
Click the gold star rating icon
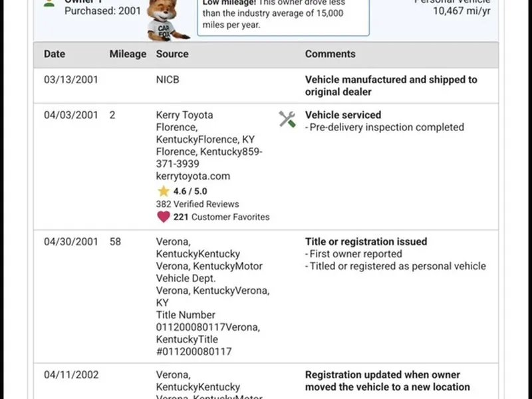coord(163,192)
